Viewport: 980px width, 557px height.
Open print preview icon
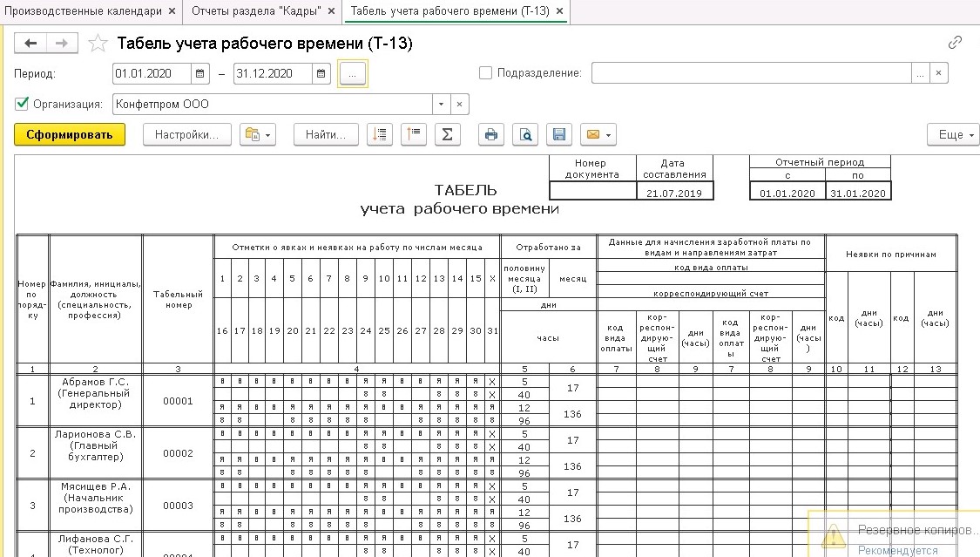[525, 134]
